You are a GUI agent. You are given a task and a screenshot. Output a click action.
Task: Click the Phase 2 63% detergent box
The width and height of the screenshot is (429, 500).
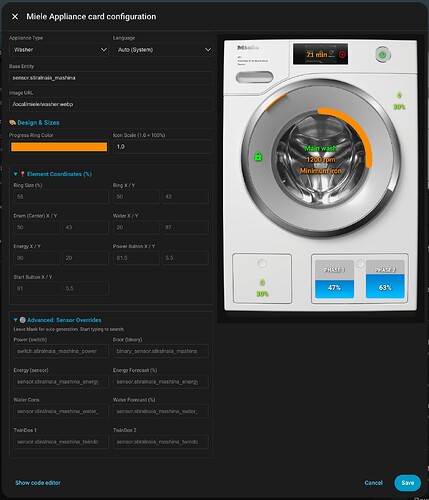[x=385, y=279]
